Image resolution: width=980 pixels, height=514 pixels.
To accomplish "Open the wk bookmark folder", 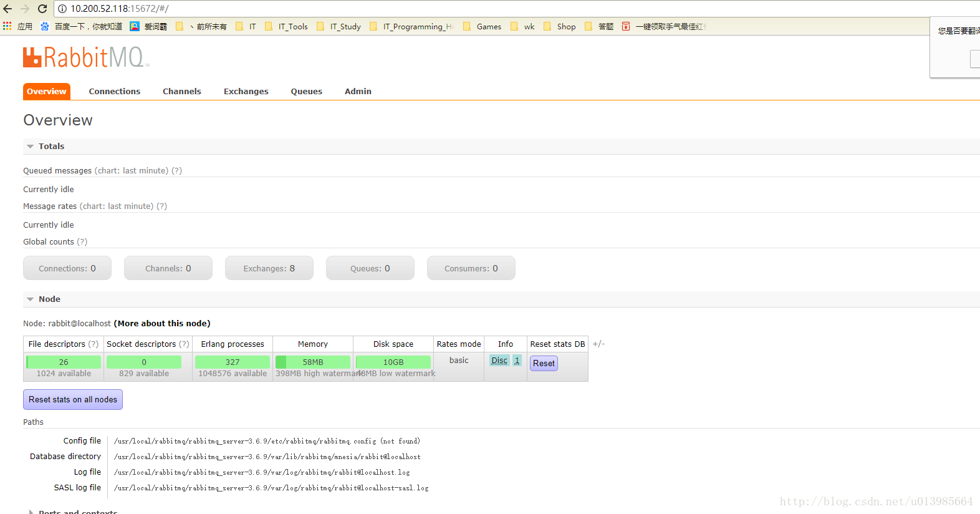I will click(522, 26).
